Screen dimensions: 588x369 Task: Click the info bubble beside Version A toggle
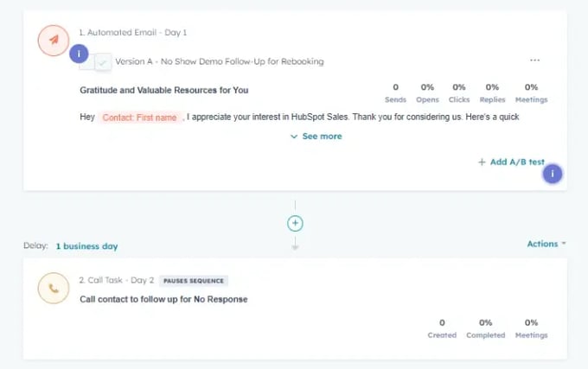(79, 54)
